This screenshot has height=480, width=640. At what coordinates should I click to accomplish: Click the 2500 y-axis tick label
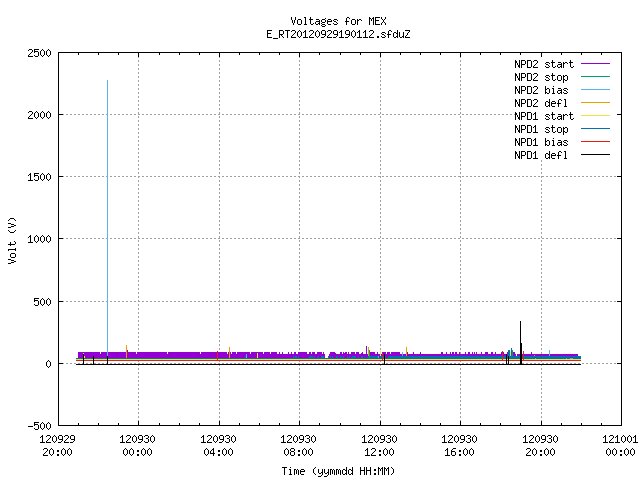39,53
